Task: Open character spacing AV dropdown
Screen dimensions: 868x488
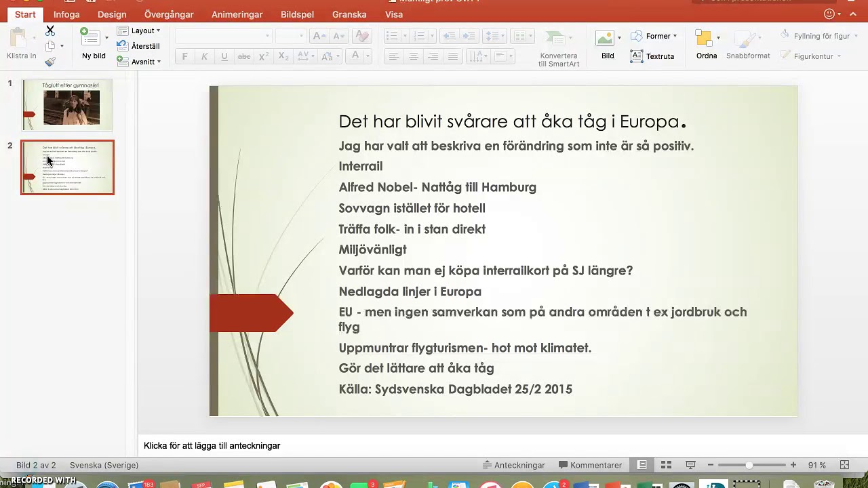Action: tap(305, 56)
